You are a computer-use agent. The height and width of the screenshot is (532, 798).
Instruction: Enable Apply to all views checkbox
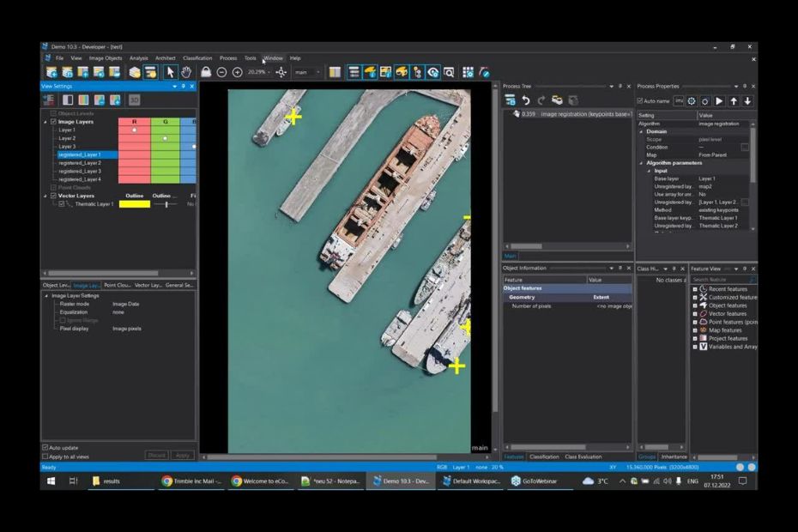[45, 456]
